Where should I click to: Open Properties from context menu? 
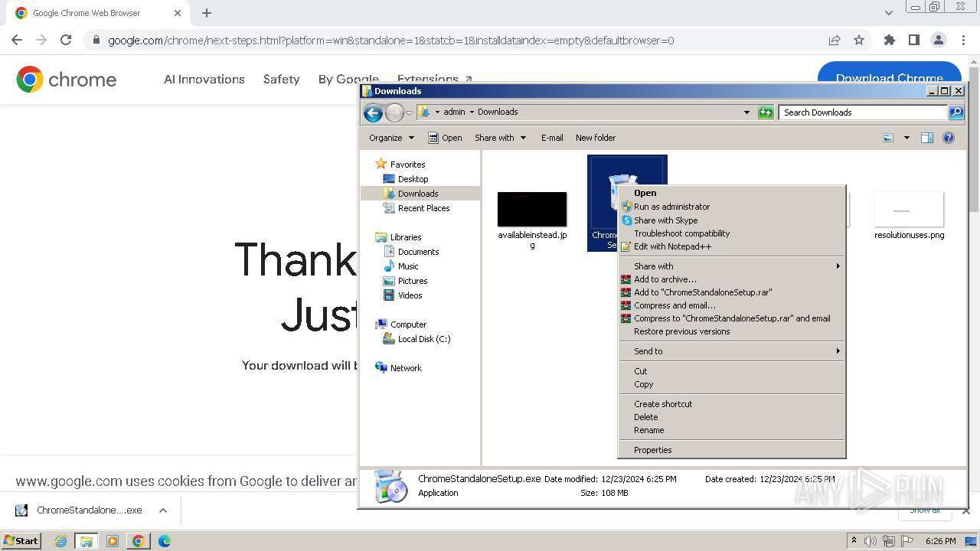tap(732, 450)
